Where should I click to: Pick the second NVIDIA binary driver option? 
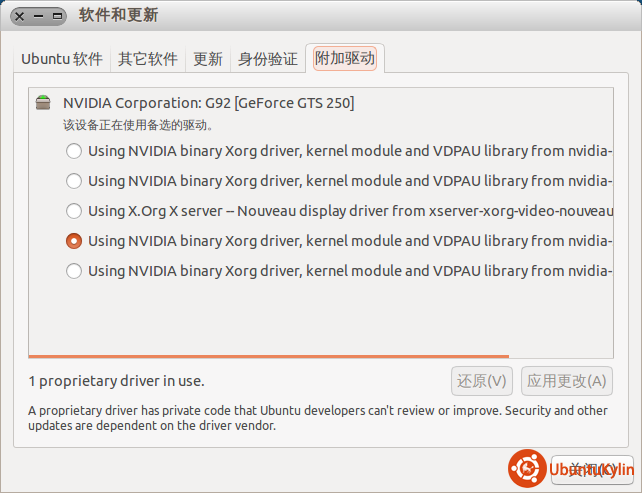(x=74, y=181)
